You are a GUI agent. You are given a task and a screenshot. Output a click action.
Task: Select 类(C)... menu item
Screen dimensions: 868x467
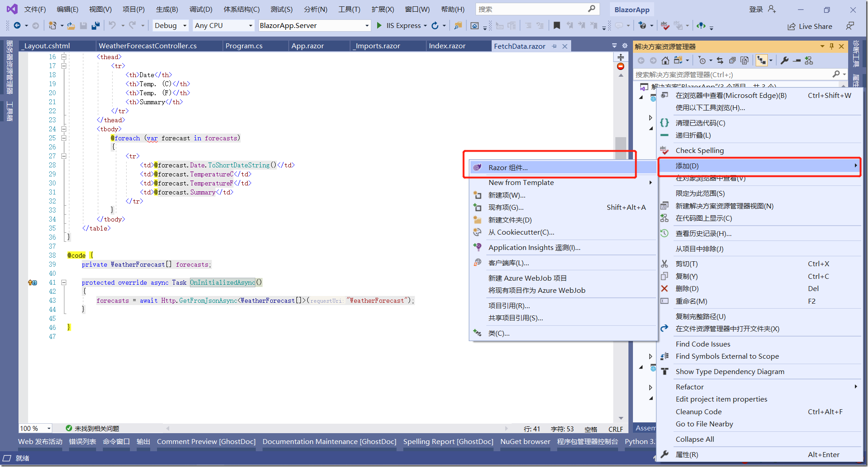(563, 333)
